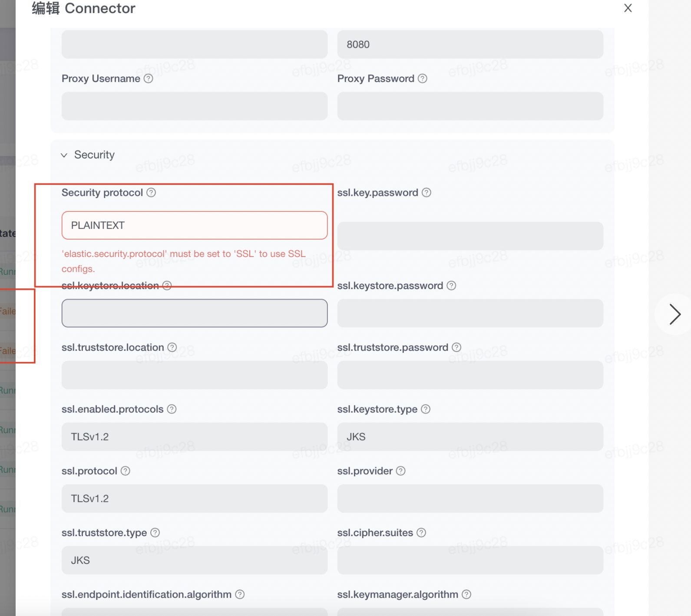This screenshot has width=691, height=616.
Task: Click the ssl.key.password input
Action: [470, 236]
